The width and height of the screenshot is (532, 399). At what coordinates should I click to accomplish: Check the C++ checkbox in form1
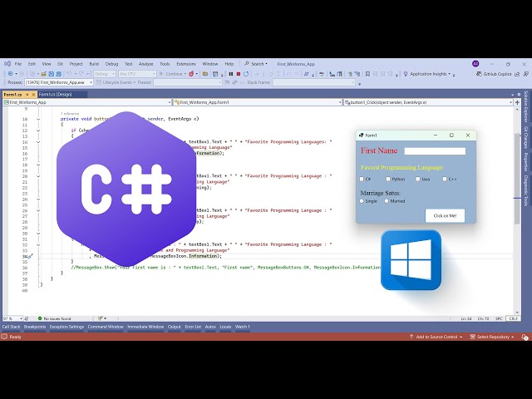[x=445, y=179]
